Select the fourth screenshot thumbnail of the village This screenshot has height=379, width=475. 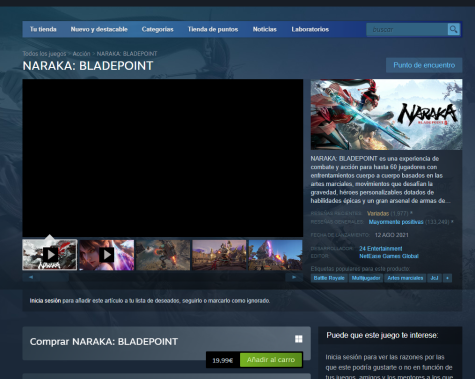tap(219, 255)
